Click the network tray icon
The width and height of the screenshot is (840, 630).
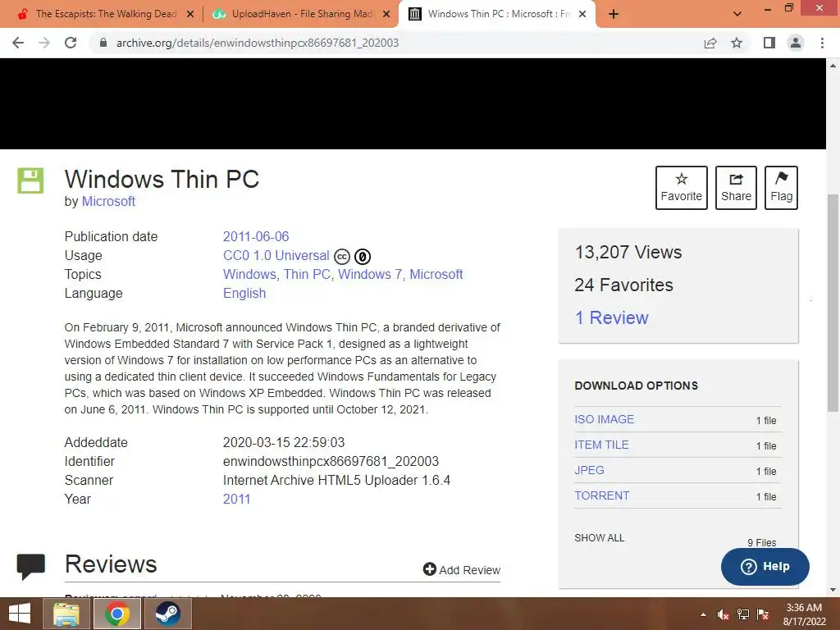point(743,615)
